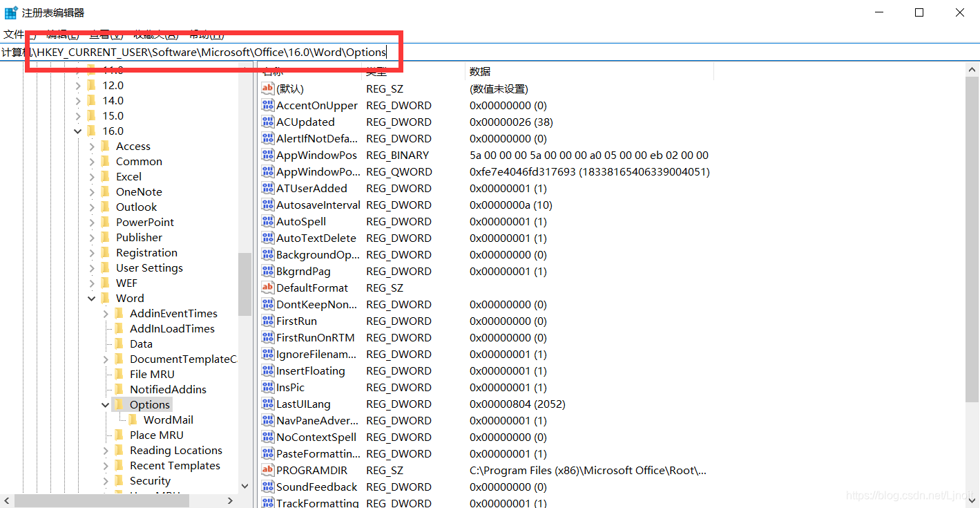Viewport: 980px width, 508px height.
Task: Collapse the 16.0 key
Action: tap(78, 131)
